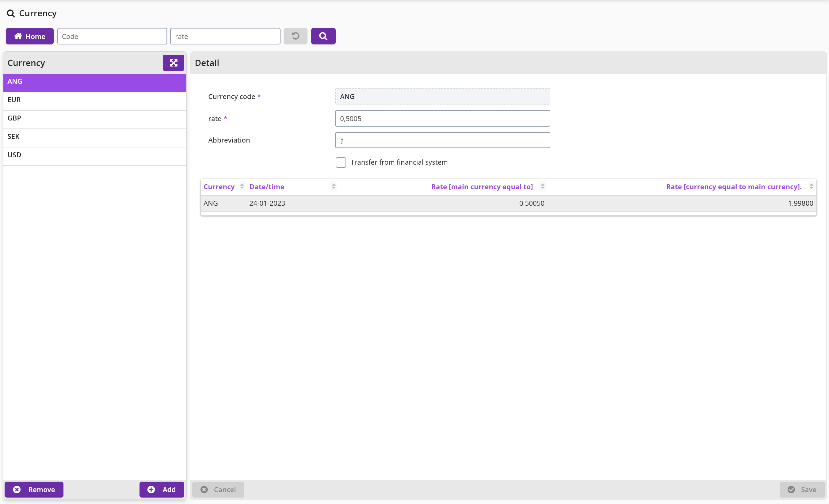Viewport: 829px width, 504px height.
Task: Sort by Rate currency equal to main arrows
Action: pyautogui.click(x=811, y=186)
